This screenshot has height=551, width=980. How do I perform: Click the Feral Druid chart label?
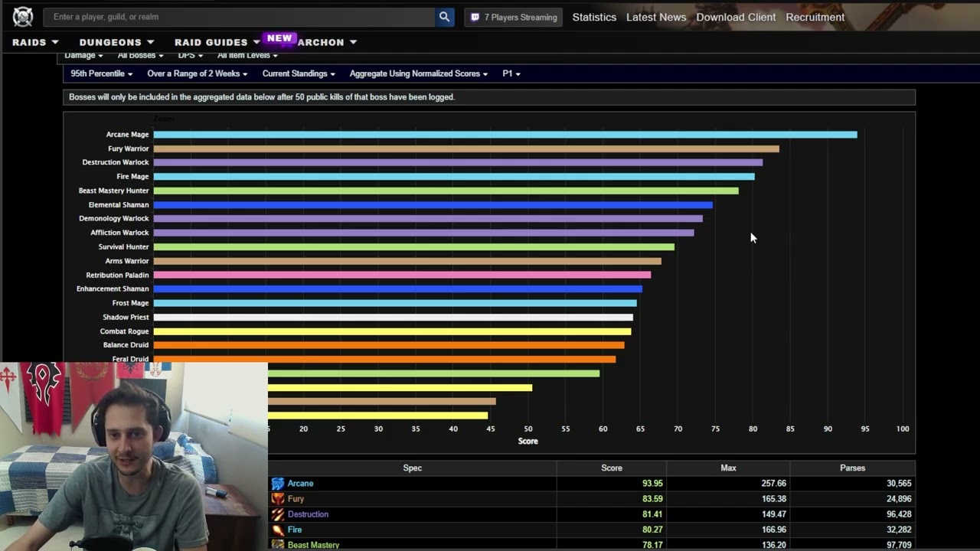point(130,359)
